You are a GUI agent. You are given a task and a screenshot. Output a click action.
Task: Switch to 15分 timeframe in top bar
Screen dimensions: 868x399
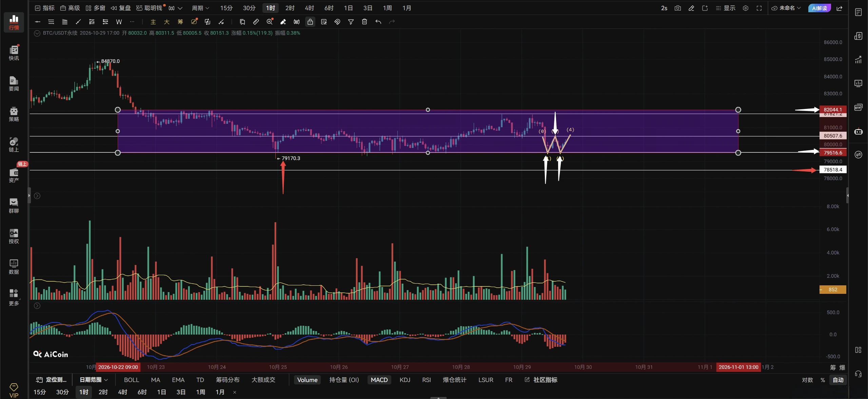[x=226, y=8]
